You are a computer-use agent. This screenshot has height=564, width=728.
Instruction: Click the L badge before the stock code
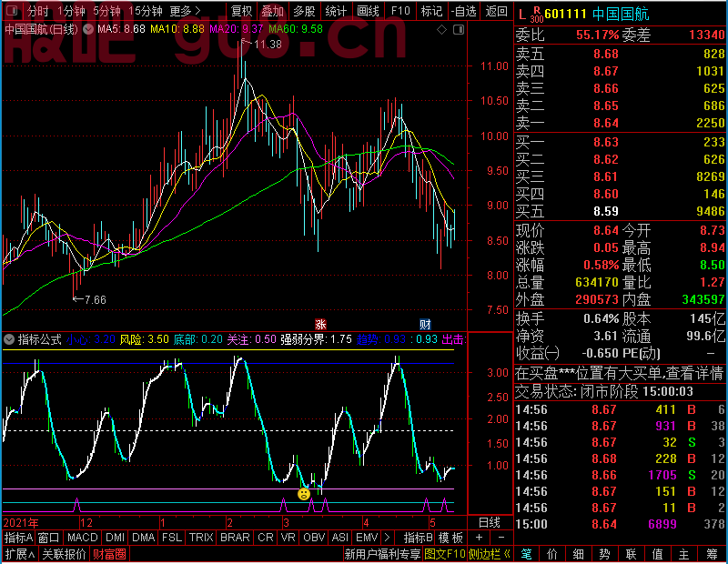521,15
